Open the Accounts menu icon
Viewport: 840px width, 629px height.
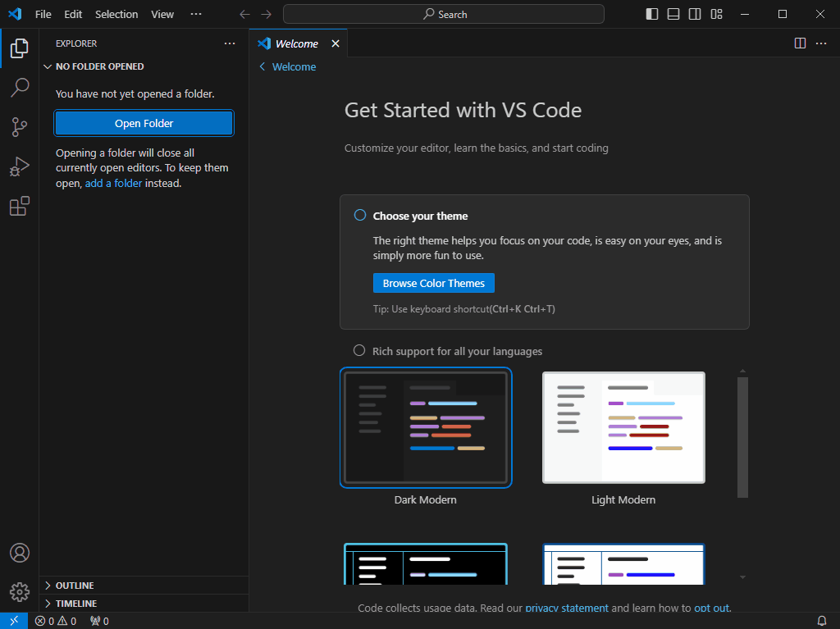20,553
